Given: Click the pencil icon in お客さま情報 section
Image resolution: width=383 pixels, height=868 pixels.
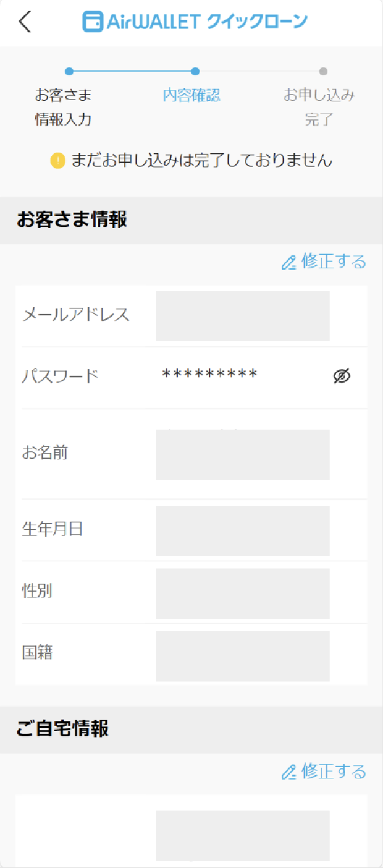Looking at the screenshot, I should click(288, 263).
